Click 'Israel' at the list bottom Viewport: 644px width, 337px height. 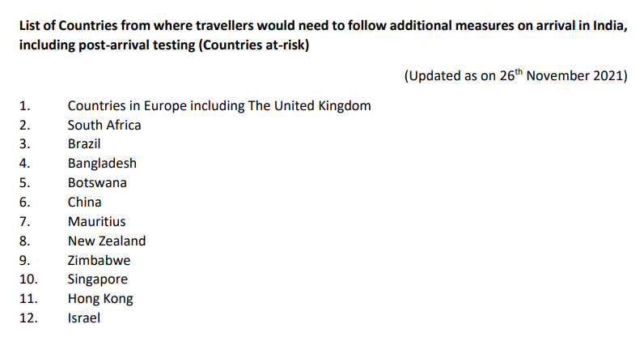84,318
